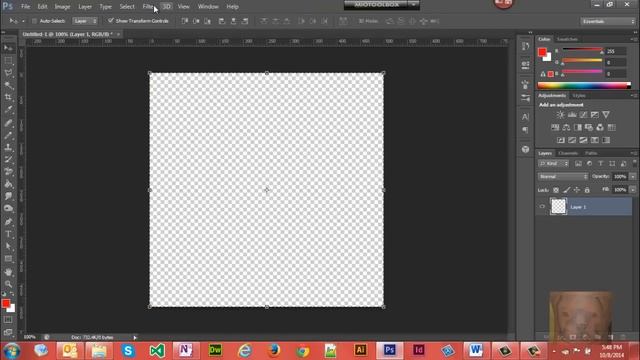Switch to the Channels tab
640x360 pixels.
click(x=568, y=153)
